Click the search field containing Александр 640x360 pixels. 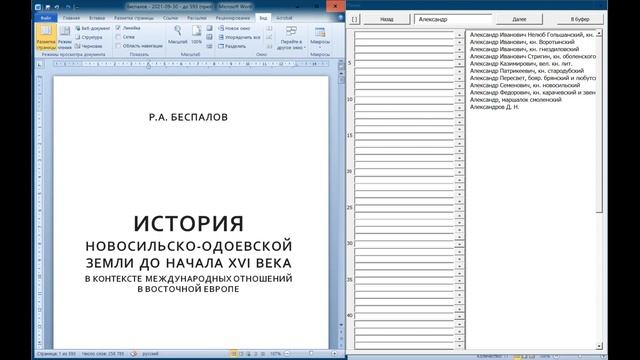coord(453,19)
